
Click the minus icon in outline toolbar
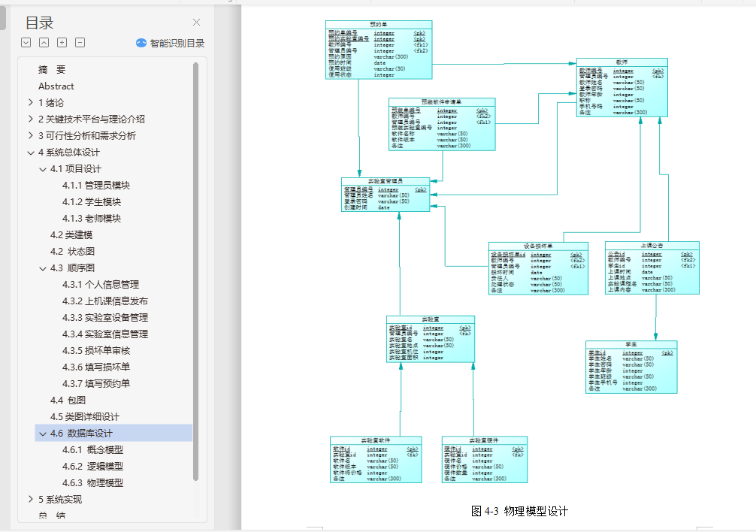[80, 42]
